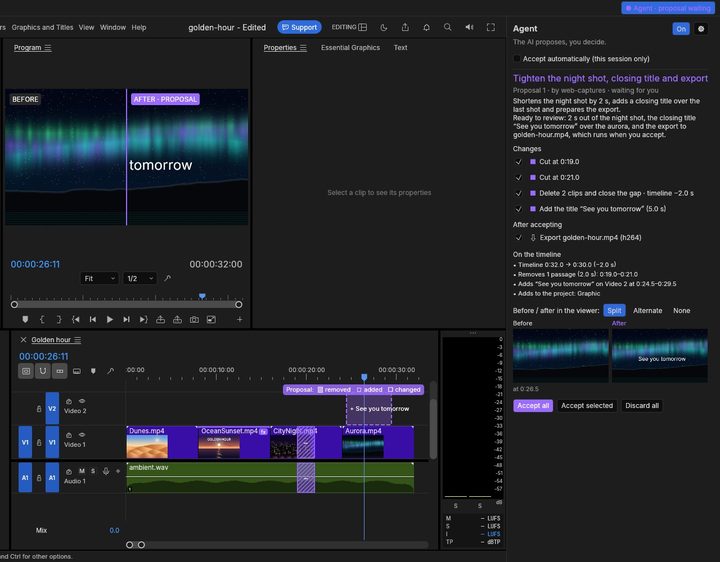Click the timeline Add Marker icon
Viewport: 720px width, 562px height.
click(x=93, y=371)
